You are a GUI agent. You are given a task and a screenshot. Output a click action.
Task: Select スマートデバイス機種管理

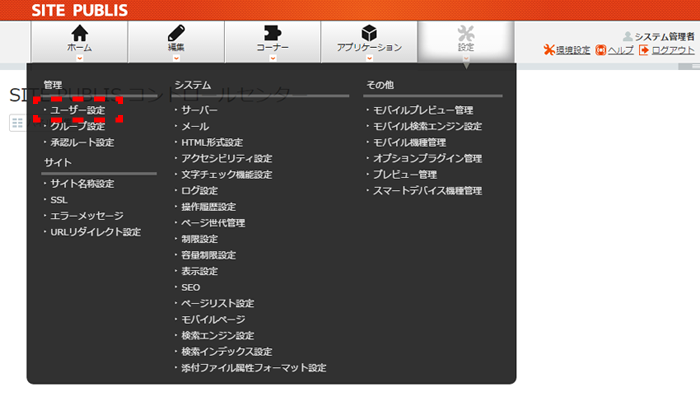427,191
